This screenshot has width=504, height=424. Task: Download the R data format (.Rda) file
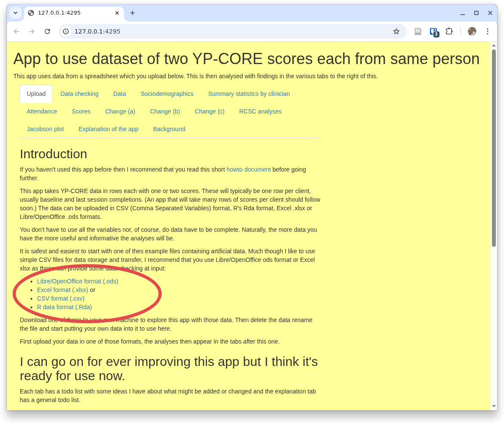(x=64, y=307)
